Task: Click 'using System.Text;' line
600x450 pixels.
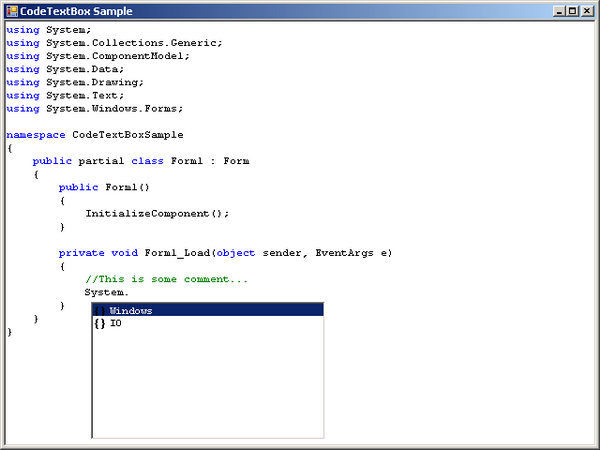Action: 65,95
